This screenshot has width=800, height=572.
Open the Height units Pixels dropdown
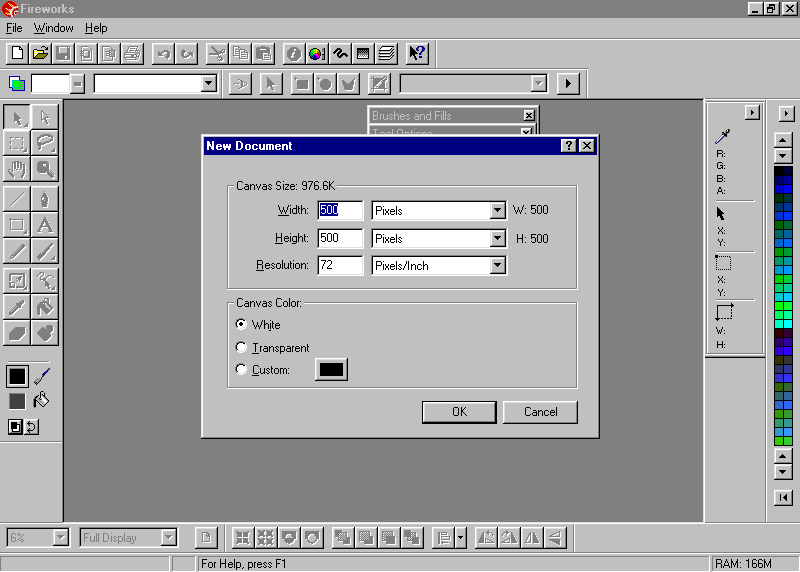pyautogui.click(x=497, y=239)
